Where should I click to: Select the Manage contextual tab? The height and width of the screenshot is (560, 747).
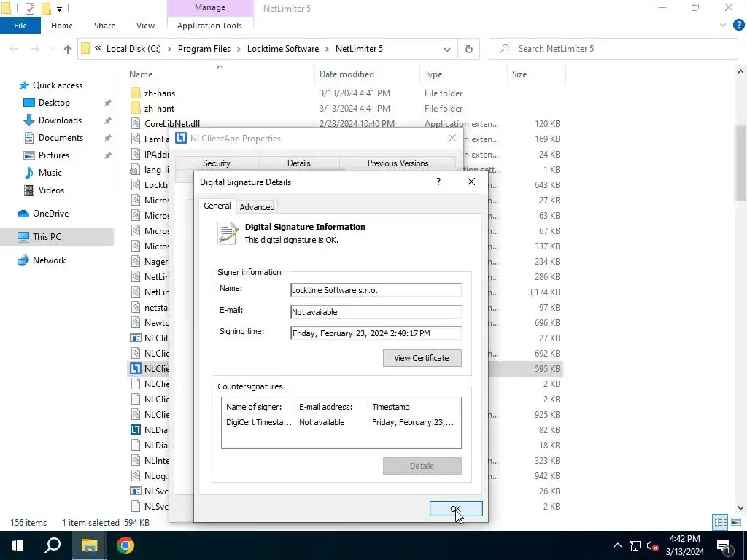point(209,8)
